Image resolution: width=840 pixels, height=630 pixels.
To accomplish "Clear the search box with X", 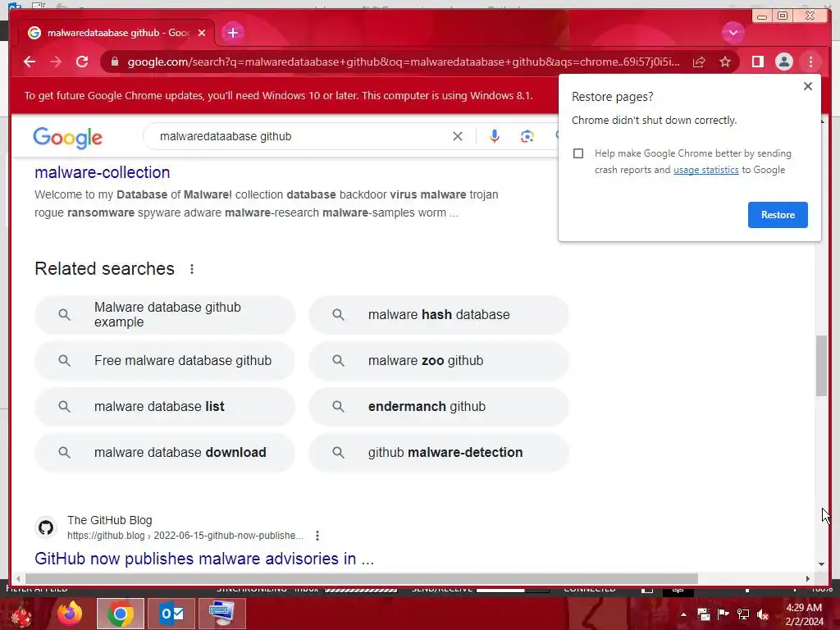I will 458,137.
